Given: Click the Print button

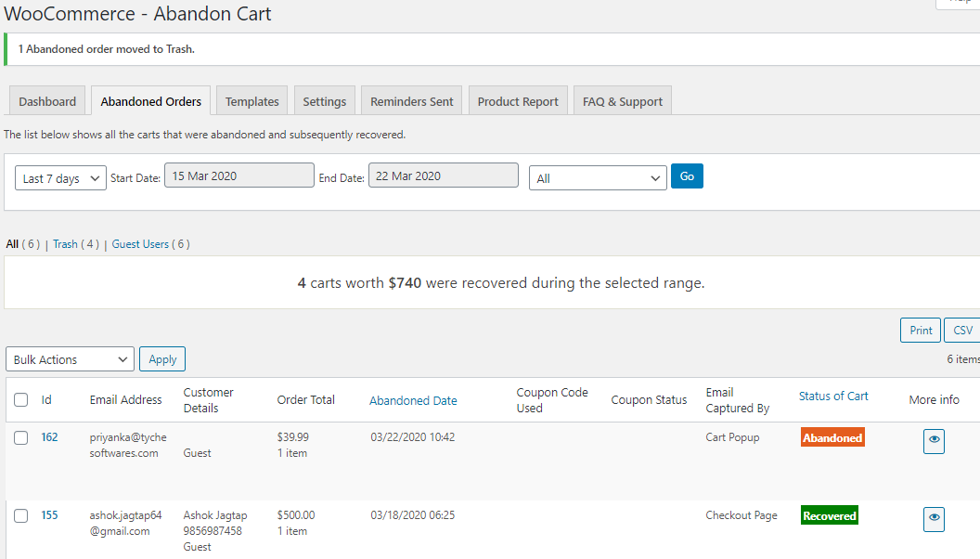Looking at the screenshot, I should point(921,331).
